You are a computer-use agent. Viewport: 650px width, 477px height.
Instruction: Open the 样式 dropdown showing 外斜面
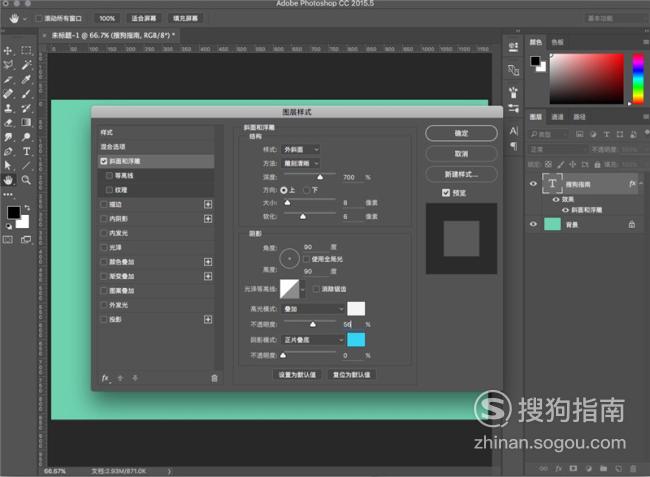click(301, 149)
